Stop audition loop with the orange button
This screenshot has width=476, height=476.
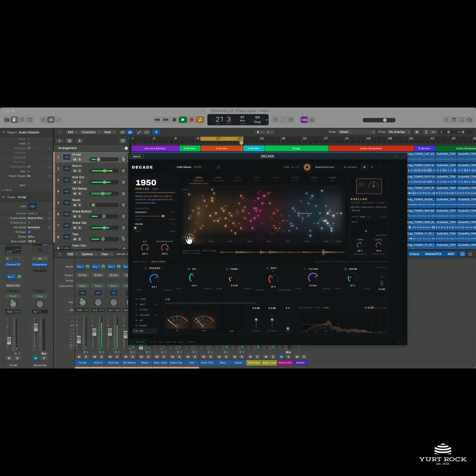click(307, 167)
